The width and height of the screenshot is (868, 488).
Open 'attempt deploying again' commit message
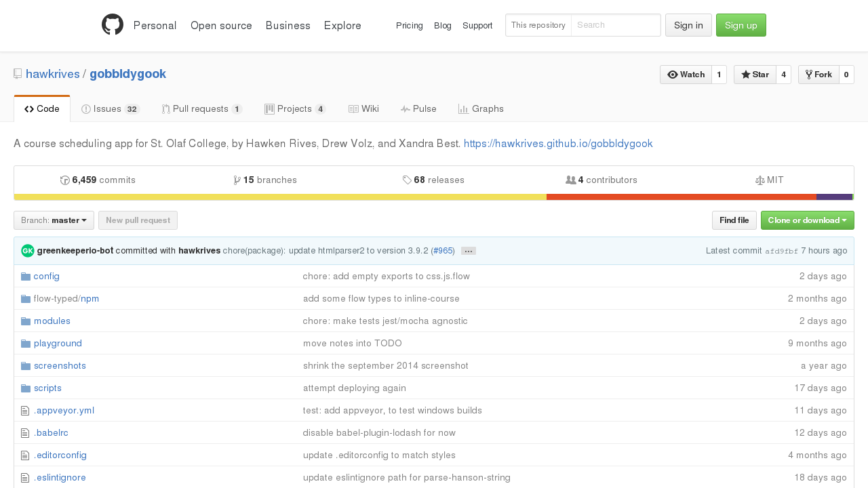[x=355, y=388]
